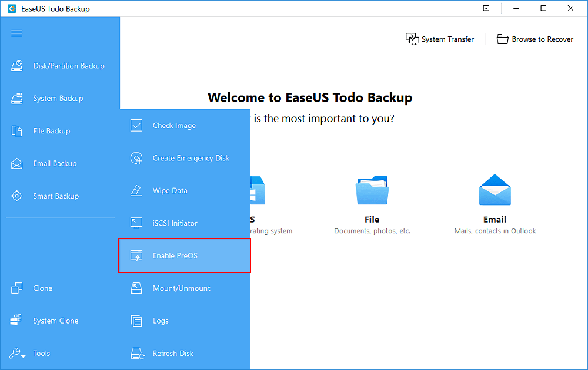The width and height of the screenshot is (588, 370).
Task: Open title bar dropdown arrow menu
Action: pyautogui.click(x=486, y=8)
